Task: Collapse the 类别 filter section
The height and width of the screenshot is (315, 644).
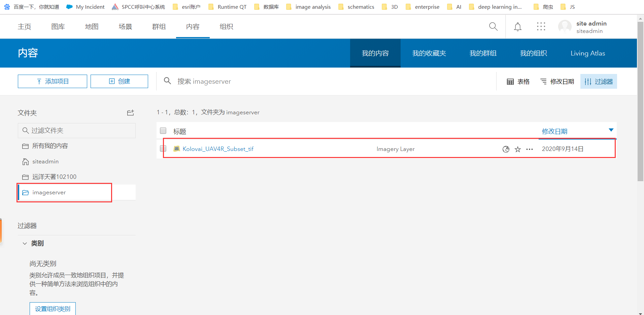Action: coord(25,243)
